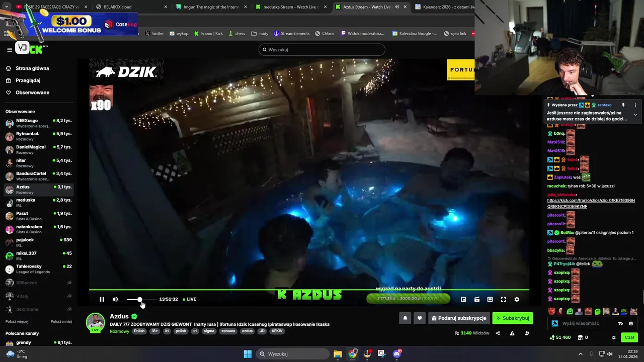This screenshot has width=644, height=362.
Task: Send message with Czat button
Action: (629, 337)
